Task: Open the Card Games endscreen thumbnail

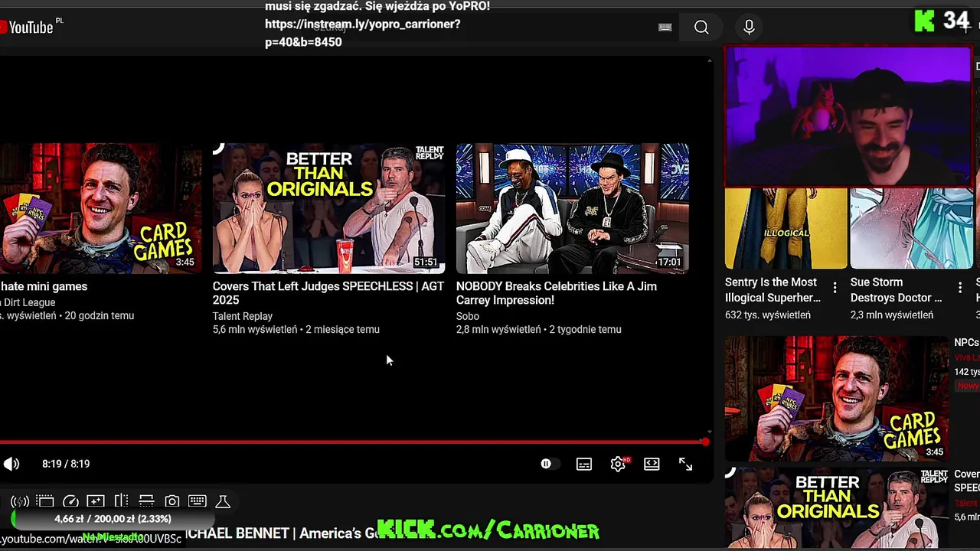Action: pos(100,208)
